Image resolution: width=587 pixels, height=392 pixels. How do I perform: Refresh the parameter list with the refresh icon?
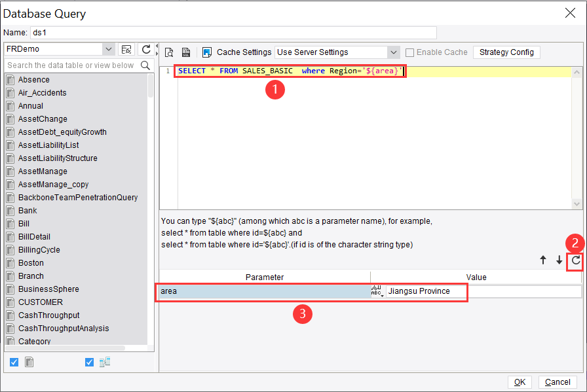tap(574, 261)
